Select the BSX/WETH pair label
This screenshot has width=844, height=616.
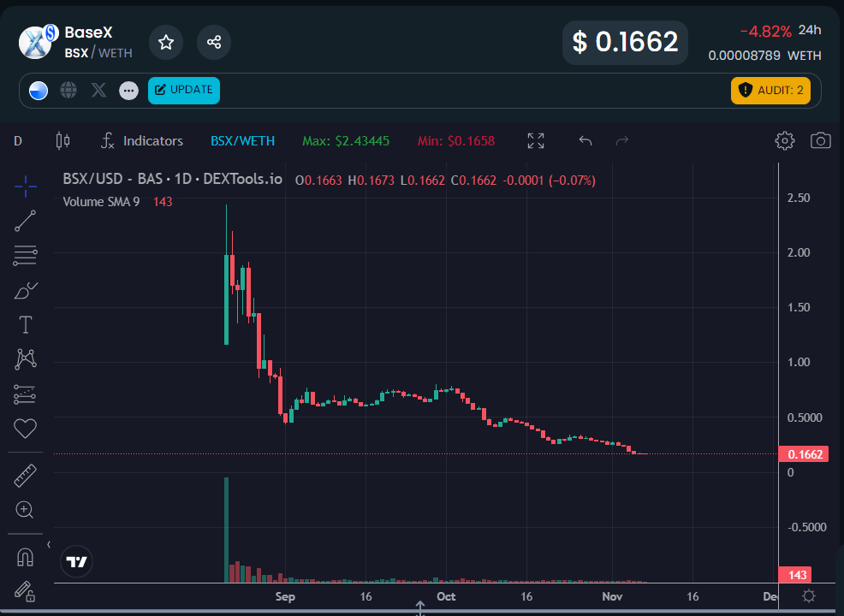(x=243, y=141)
